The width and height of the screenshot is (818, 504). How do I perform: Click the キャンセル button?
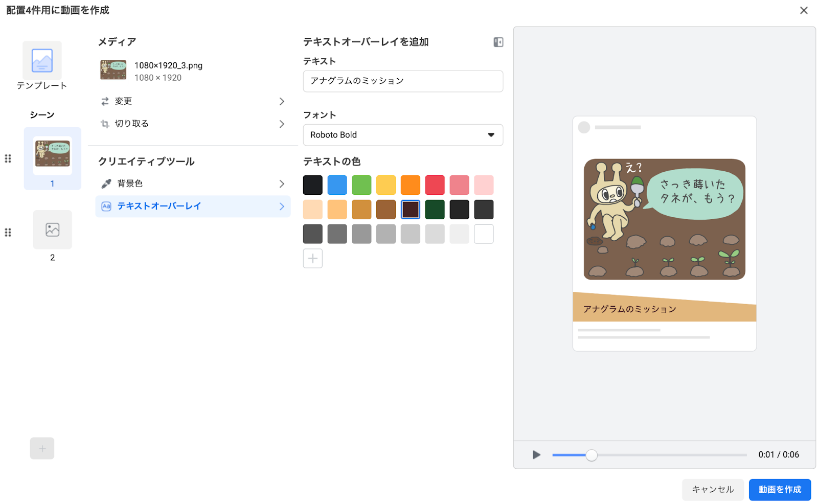[x=713, y=490]
